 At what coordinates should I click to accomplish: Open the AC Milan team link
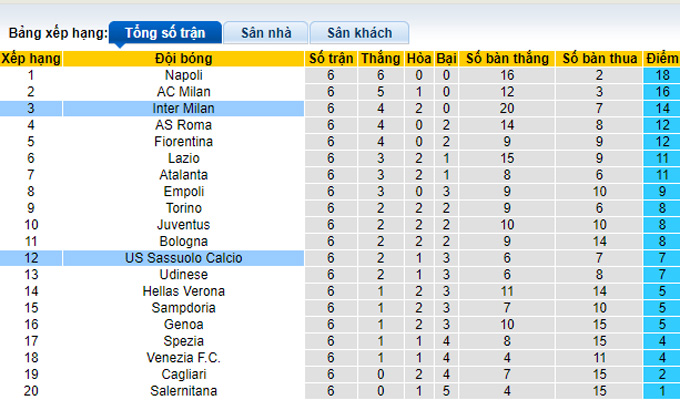tap(182, 91)
